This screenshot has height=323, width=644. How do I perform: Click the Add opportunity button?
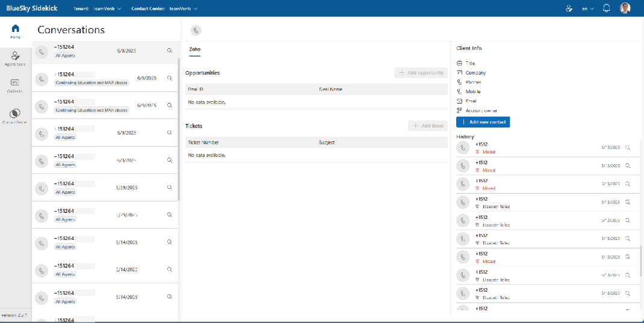click(x=421, y=73)
